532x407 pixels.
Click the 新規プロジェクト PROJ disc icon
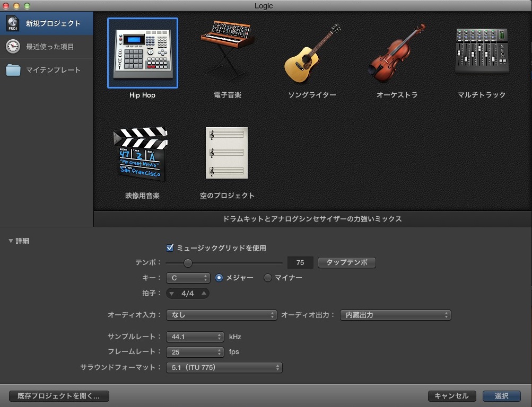(13, 23)
